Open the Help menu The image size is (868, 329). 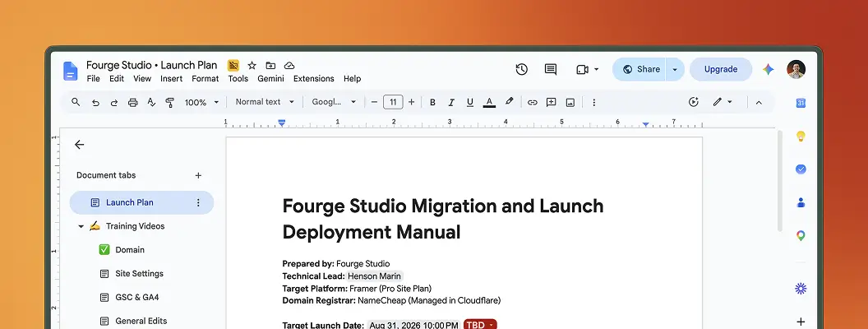point(352,79)
